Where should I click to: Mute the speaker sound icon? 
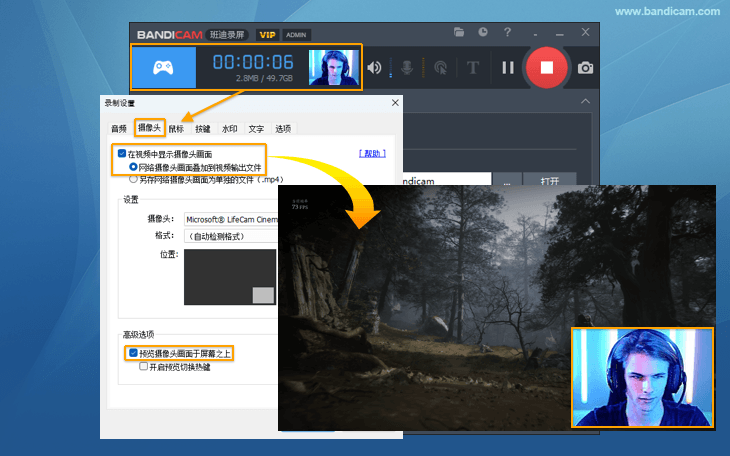point(375,68)
